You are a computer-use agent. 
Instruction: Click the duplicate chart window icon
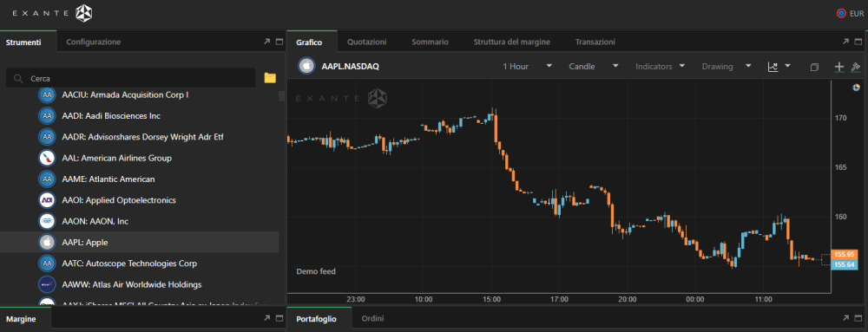[814, 67]
